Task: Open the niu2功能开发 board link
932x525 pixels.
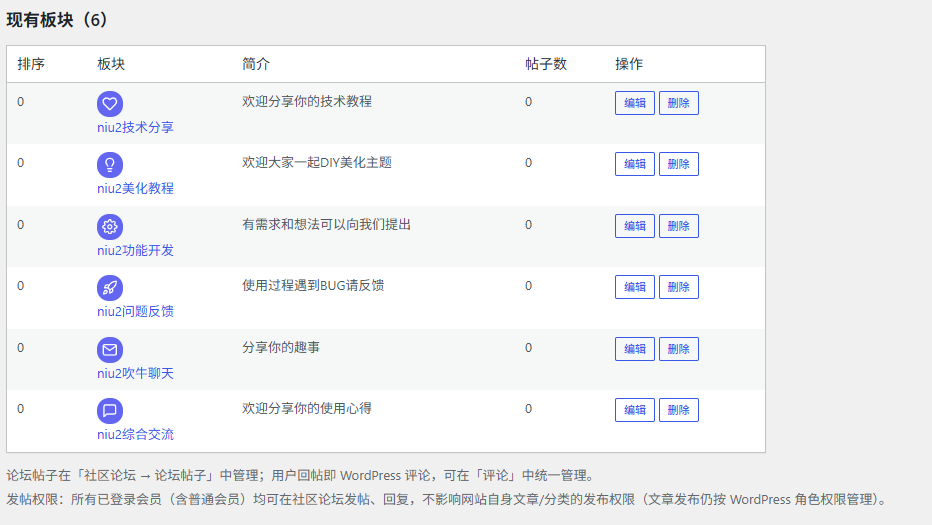Action: [136, 250]
